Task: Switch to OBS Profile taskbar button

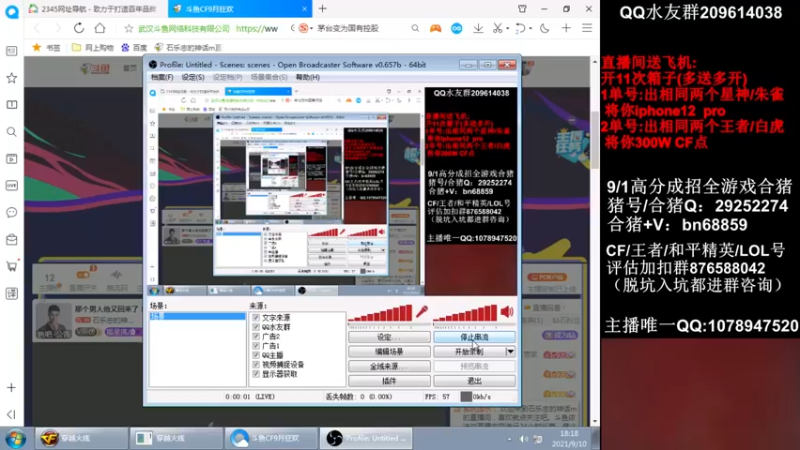Action: point(366,439)
